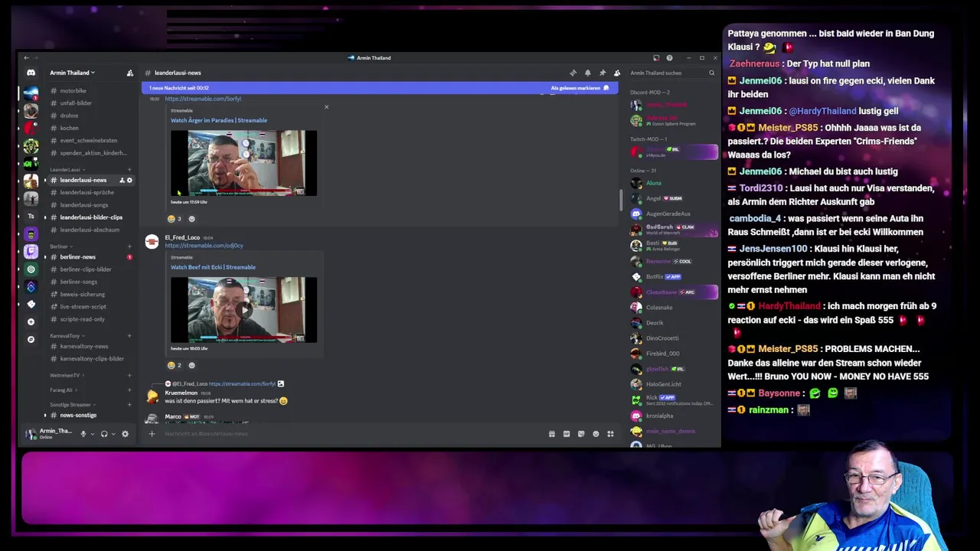
Task: Open Firebird_000 member in list
Action: pos(674,354)
